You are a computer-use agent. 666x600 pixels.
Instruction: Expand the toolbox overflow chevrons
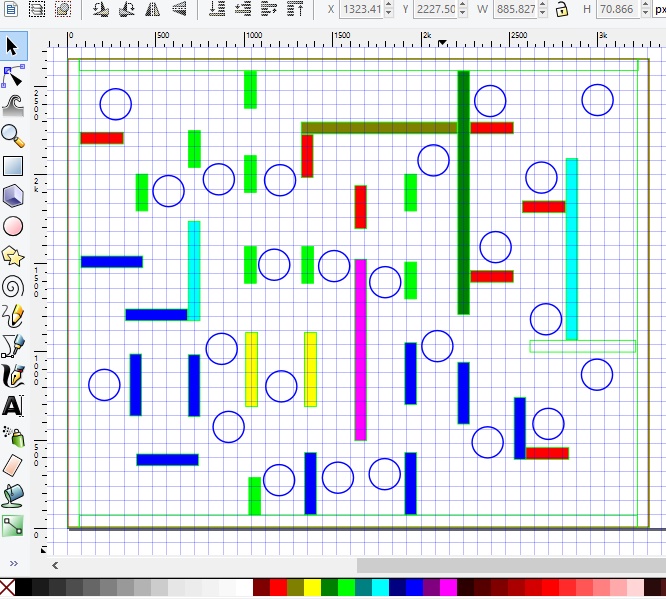point(14,563)
